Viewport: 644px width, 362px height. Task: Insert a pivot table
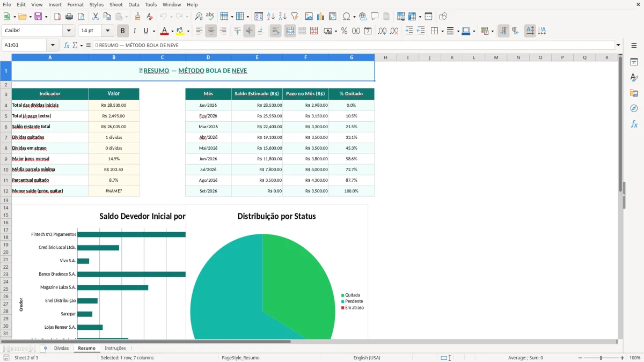(x=332, y=17)
